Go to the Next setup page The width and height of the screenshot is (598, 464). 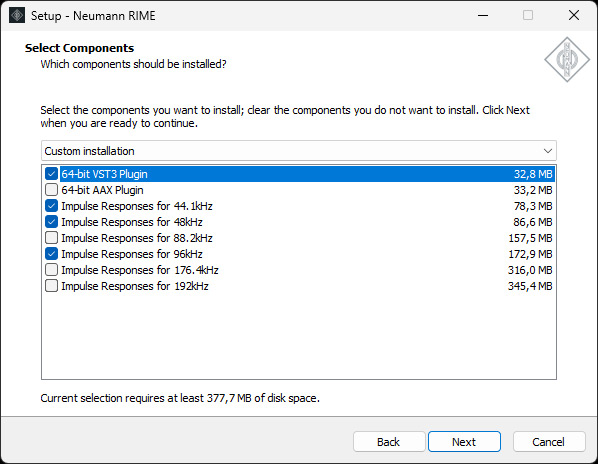[x=464, y=442]
